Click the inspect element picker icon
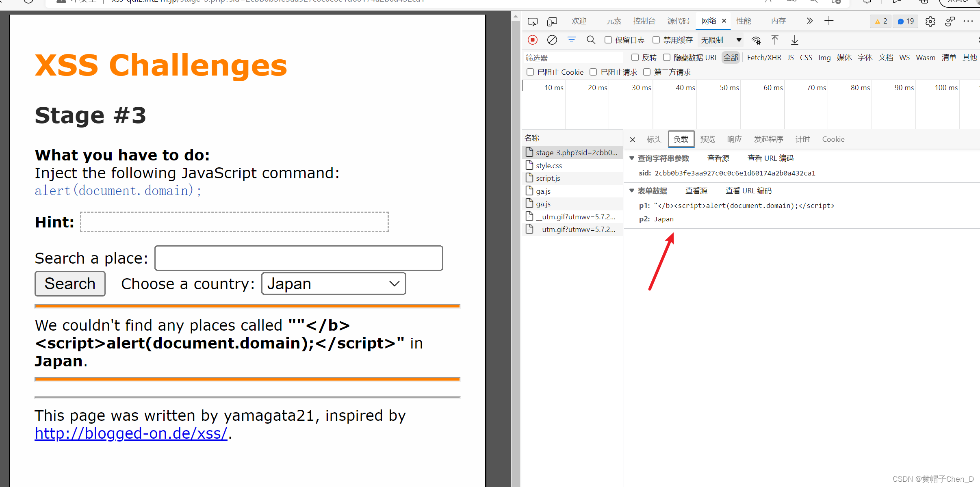Image resolution: width=980 pixels, height=487 pixels. point(532,21)
